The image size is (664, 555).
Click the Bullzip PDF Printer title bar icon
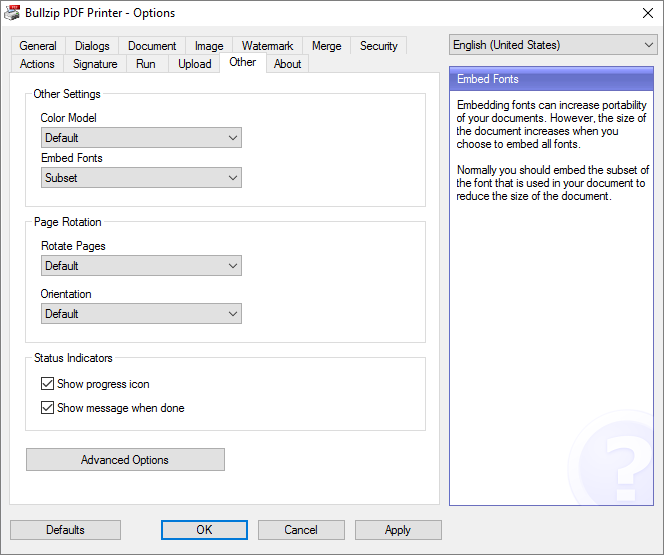click(12, 13)
